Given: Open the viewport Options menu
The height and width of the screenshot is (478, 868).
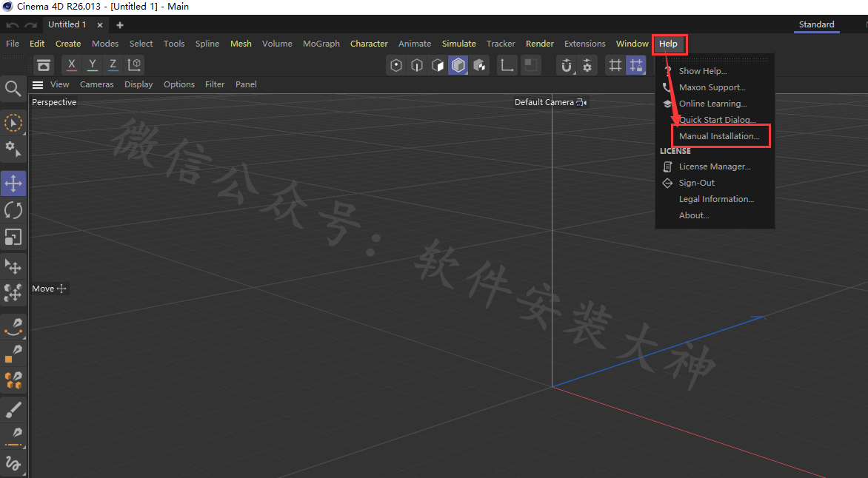Looking at the screenshot, I should pyautogui.click(x=179, y=84).
